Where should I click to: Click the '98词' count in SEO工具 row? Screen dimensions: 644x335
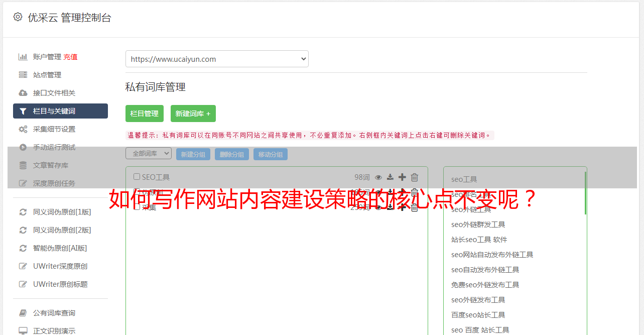tap(362, 177)
